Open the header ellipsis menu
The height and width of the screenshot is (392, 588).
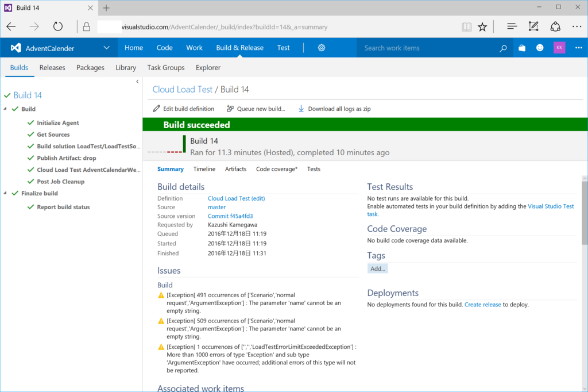point(579,48)
